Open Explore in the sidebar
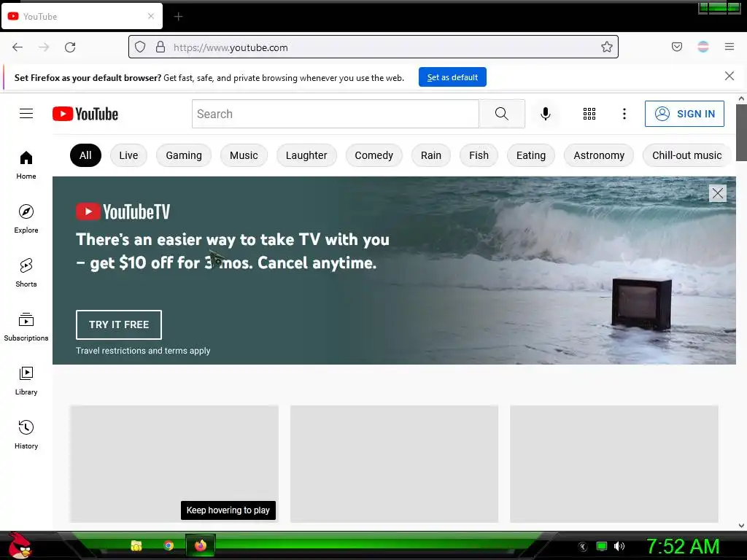The width and height of the screenshot is (747, 560). 26,219
